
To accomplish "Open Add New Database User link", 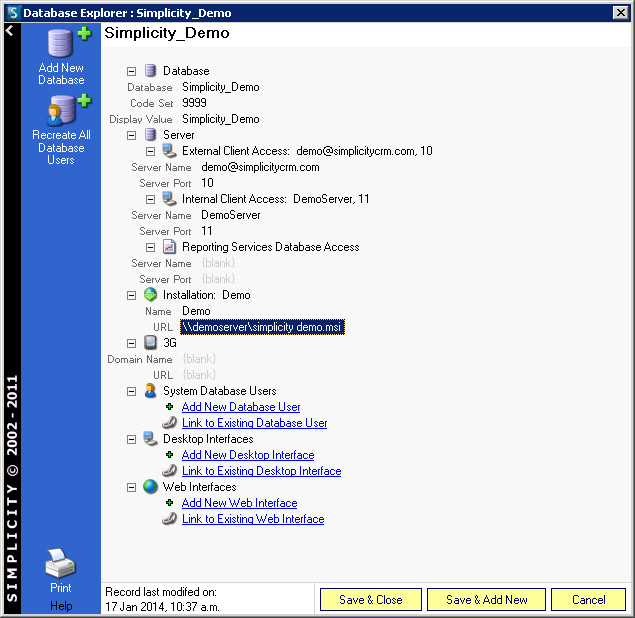I will tap(241, 407).
